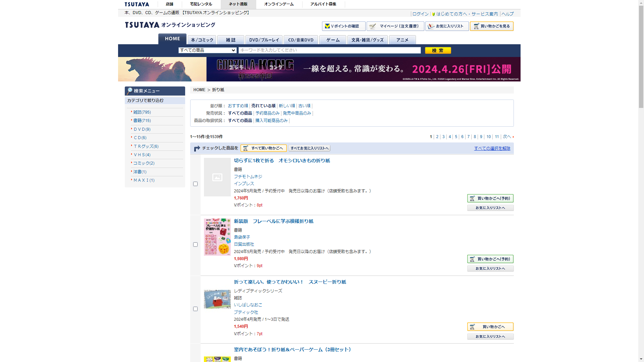Click the yellow 検索 button
This screenshot has width=644, height=362.
click(438, 50)
